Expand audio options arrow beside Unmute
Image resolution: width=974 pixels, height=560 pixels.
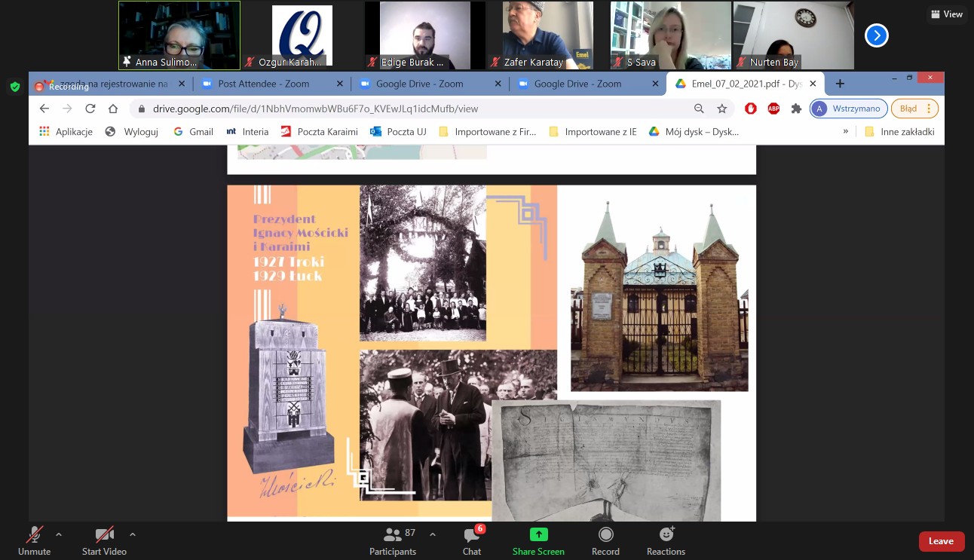pos(59,534)
